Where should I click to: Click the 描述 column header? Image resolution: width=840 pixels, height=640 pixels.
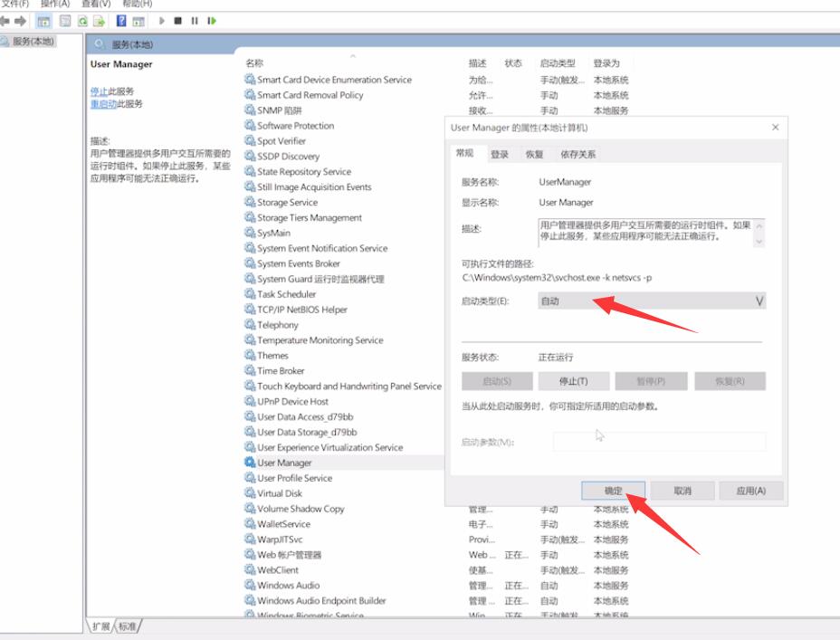coord(477,63)
